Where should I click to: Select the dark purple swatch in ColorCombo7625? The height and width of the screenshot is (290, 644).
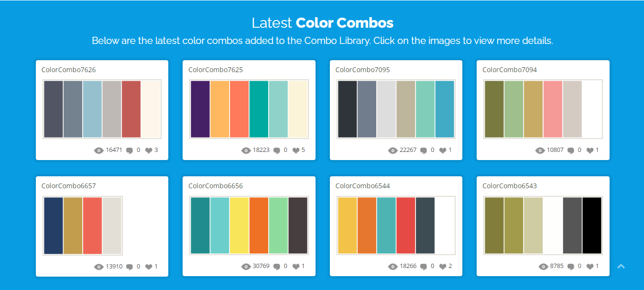click(200, 109)
